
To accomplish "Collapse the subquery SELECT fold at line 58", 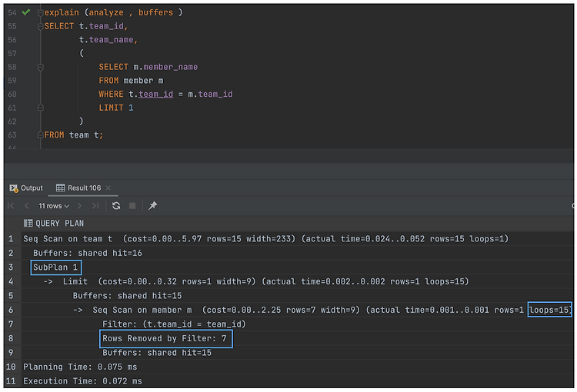I will [x=41, y=68].
